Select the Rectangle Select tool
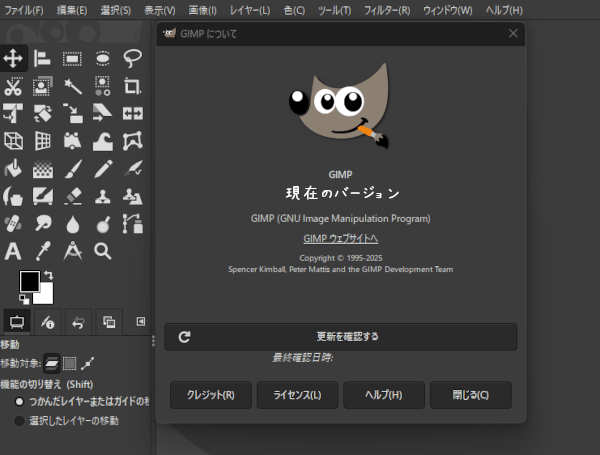 pyautogui.click(x=72, y=59)
